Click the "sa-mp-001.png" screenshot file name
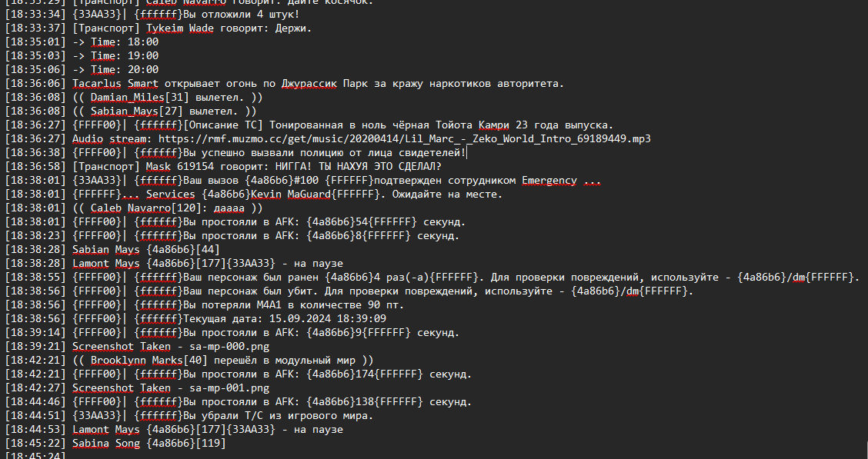This screenshot has height=459, width=868. click(x=229, y=388)
